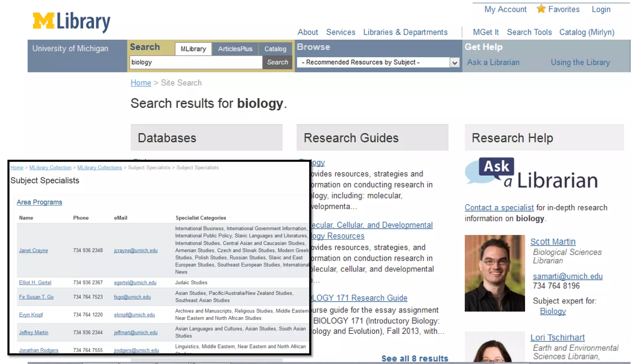Open the BIOLOGY 171 Research Guide link
Image resolution: width=631 pixels, height=364 pixels.
(x=360, y=298)
